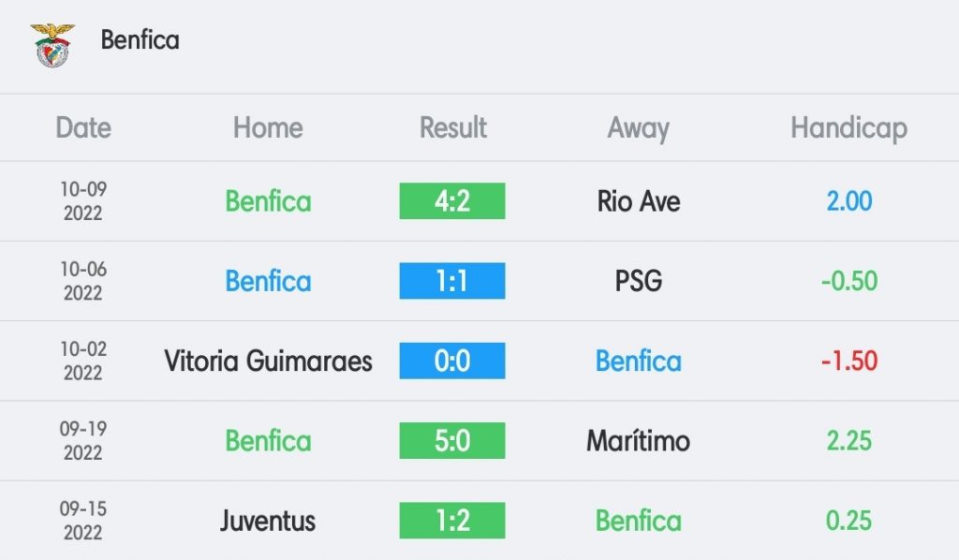
Task: Open the Benfica team title
Action: [140, 40]
